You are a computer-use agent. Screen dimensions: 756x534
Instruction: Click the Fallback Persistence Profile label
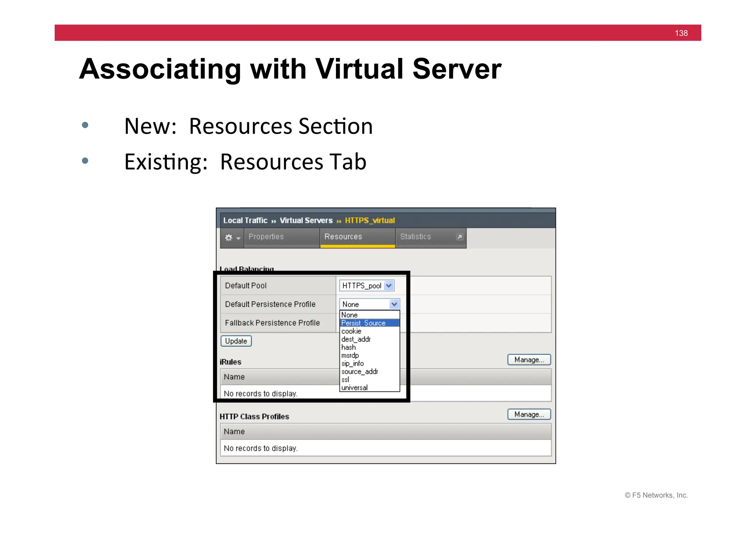pos(272,323)
